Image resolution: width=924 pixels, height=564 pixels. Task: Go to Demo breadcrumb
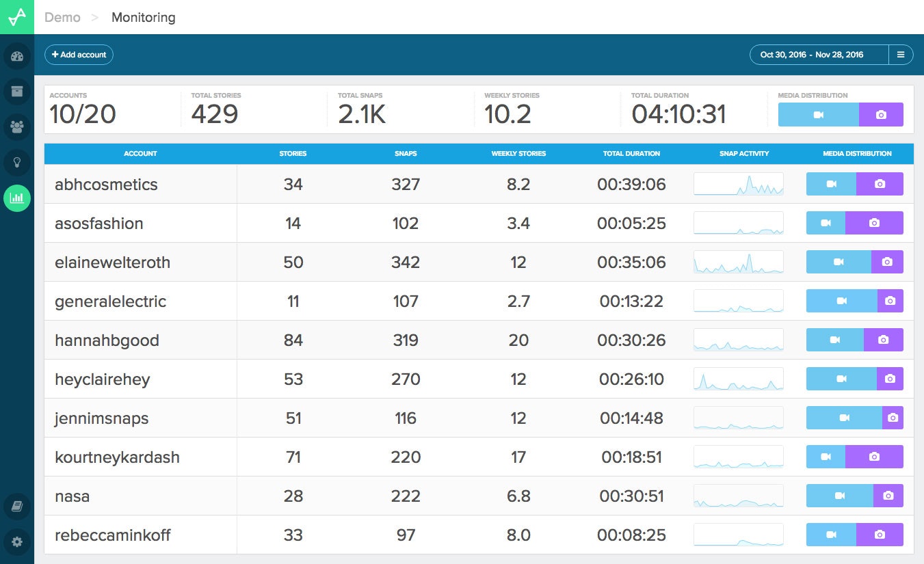coord(62,17)
